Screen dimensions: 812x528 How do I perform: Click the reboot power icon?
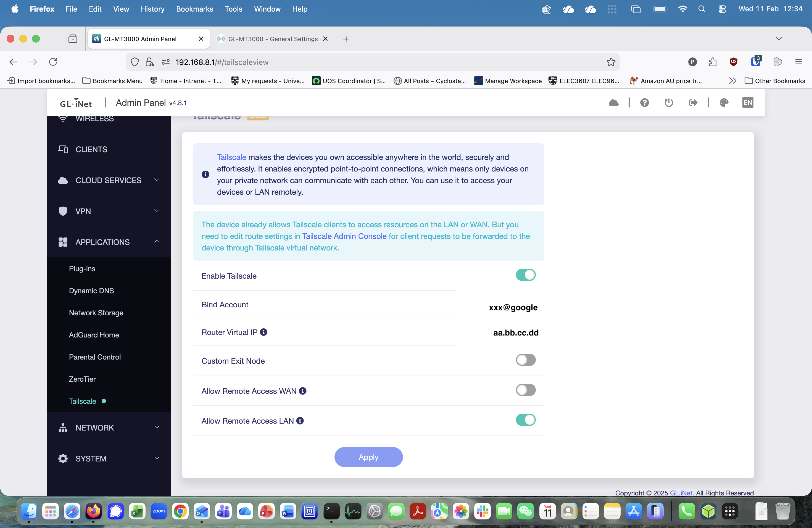pyautogui.click(x=668, y=103)
